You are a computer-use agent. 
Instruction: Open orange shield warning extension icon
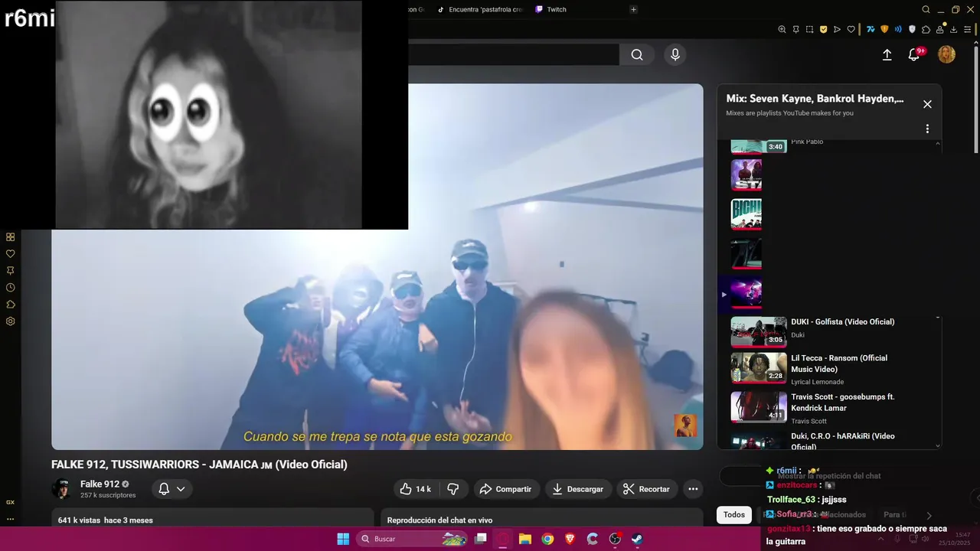point(884,29)
